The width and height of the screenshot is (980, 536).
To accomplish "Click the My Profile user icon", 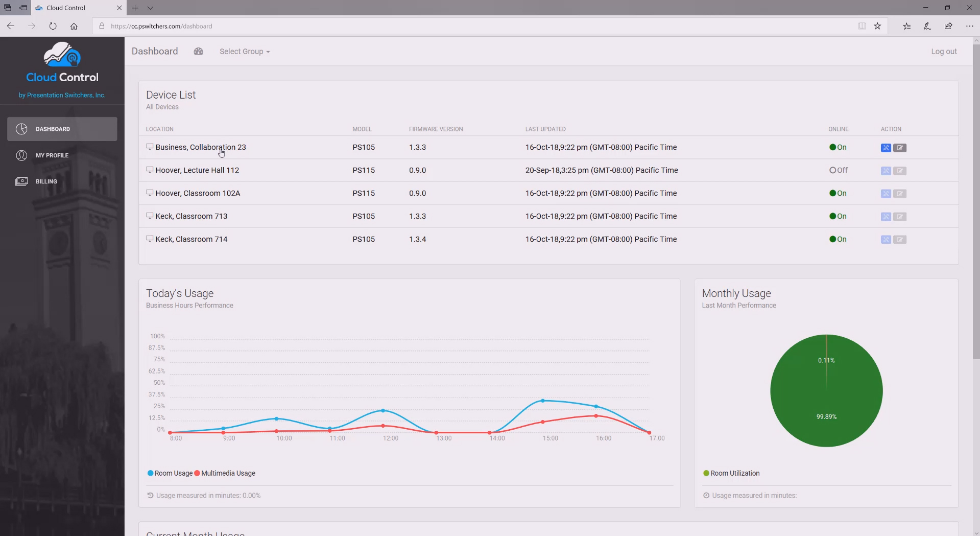I will click(21, 155).
